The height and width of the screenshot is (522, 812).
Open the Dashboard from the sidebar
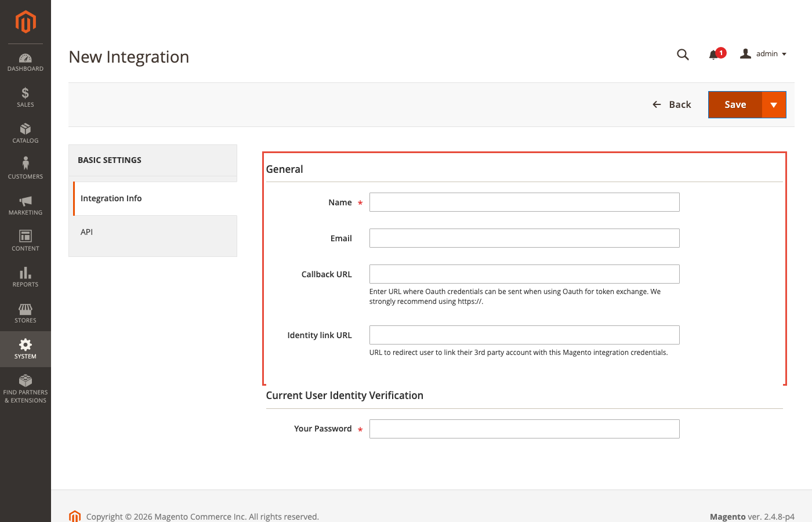[25, 62]
